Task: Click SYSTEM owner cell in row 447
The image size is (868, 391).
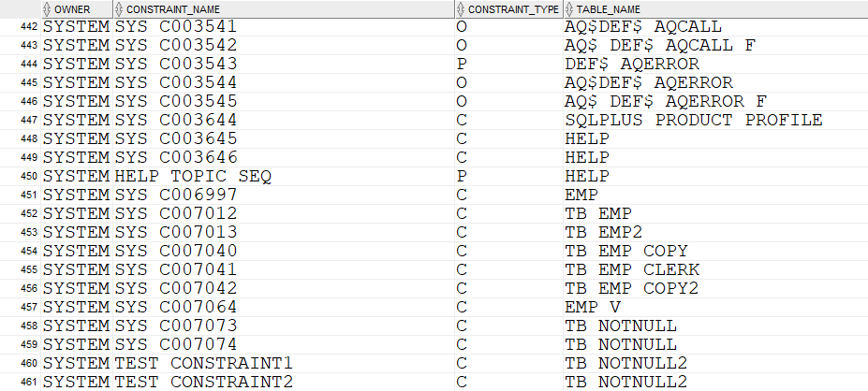Action: [x=77, y=120]
